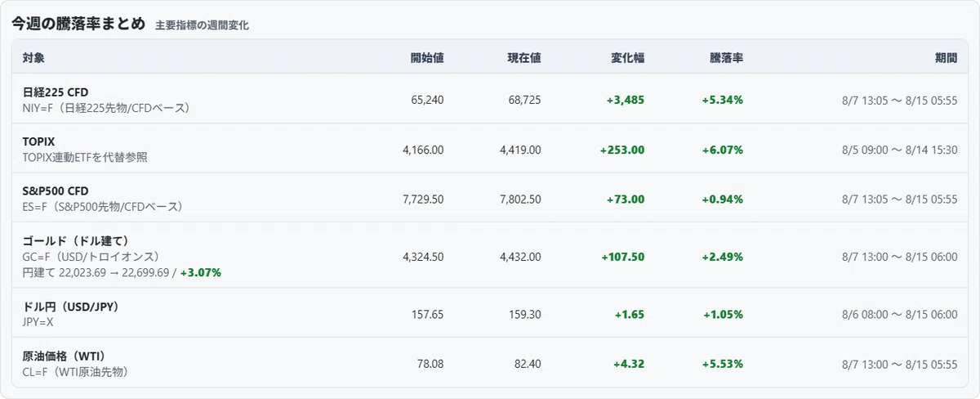Click the 変化幅 column header
980x399 pixels.
click(x=628, y=58)
